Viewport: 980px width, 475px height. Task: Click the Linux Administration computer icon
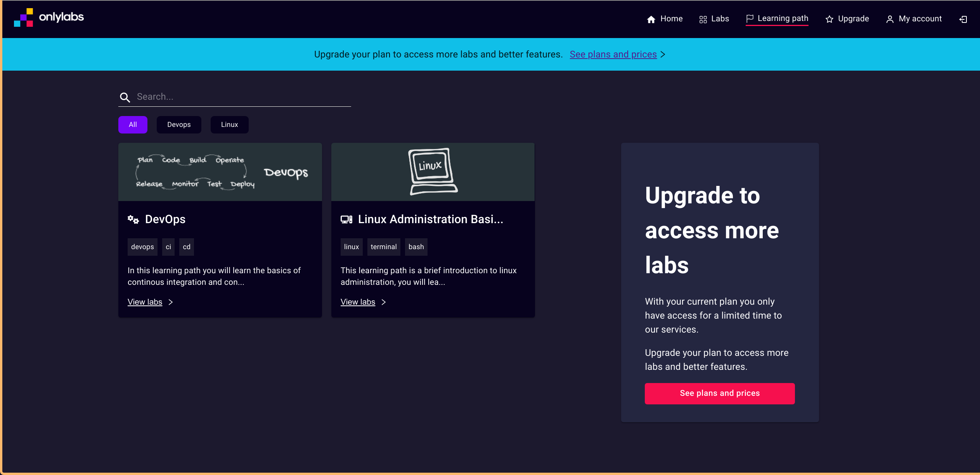[x=346, y=219]
